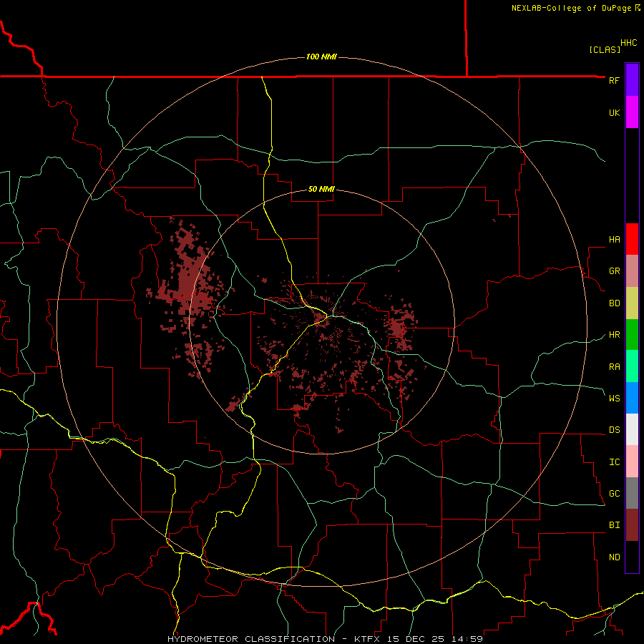Click the RA legend label
The image size is (644, 644).
(x=615, y=367)
